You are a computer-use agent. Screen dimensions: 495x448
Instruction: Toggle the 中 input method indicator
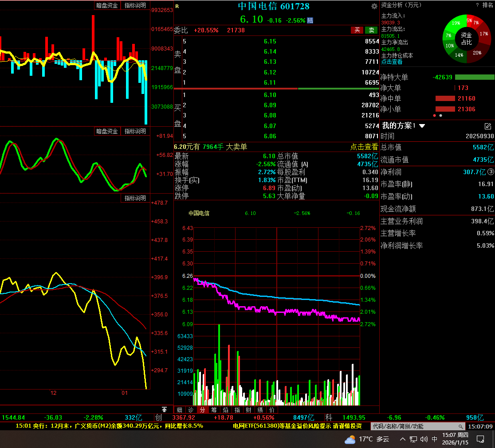434,439
